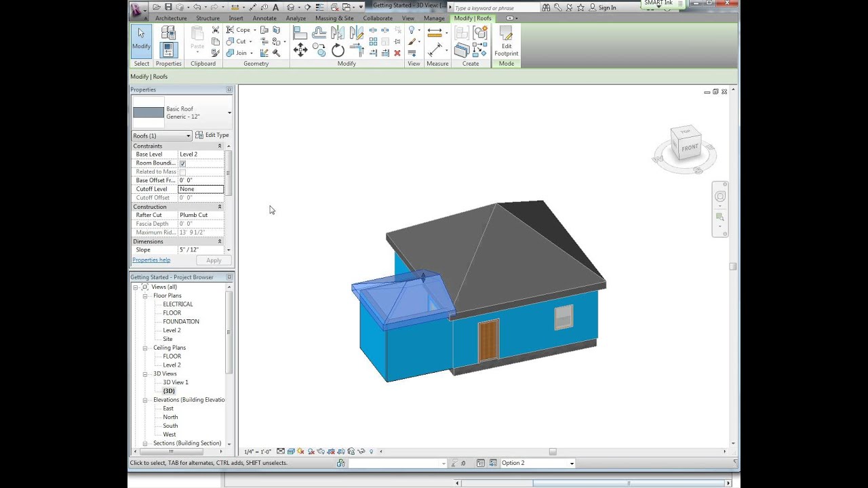Collapse the Constraints section

tap(219, 146)
